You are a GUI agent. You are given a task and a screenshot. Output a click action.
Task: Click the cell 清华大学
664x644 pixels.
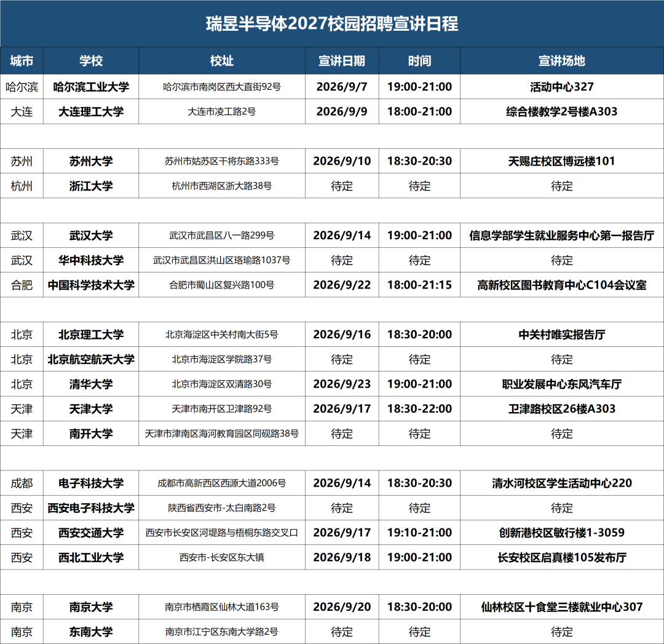91,384
